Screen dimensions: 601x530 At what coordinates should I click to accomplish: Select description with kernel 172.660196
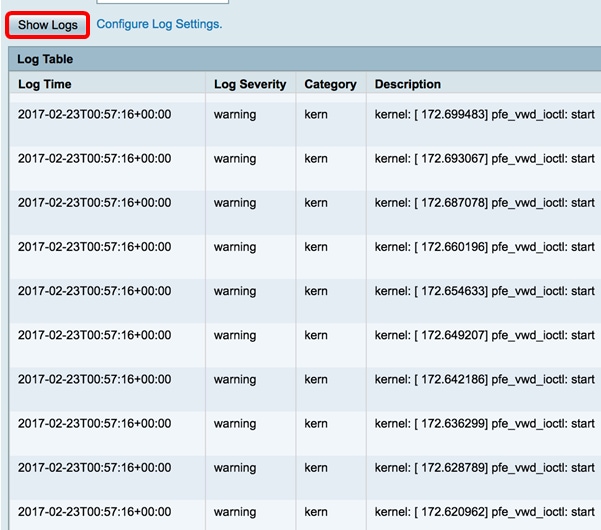(x=484, y=246)
